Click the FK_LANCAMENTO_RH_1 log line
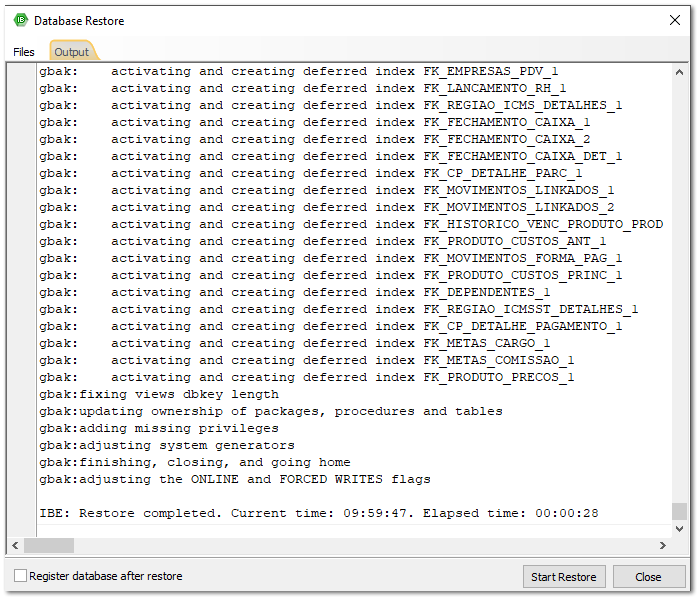700x600 pixels. 303,88
